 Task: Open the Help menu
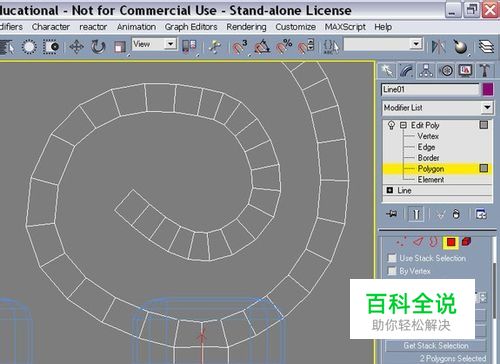[383, 27]
